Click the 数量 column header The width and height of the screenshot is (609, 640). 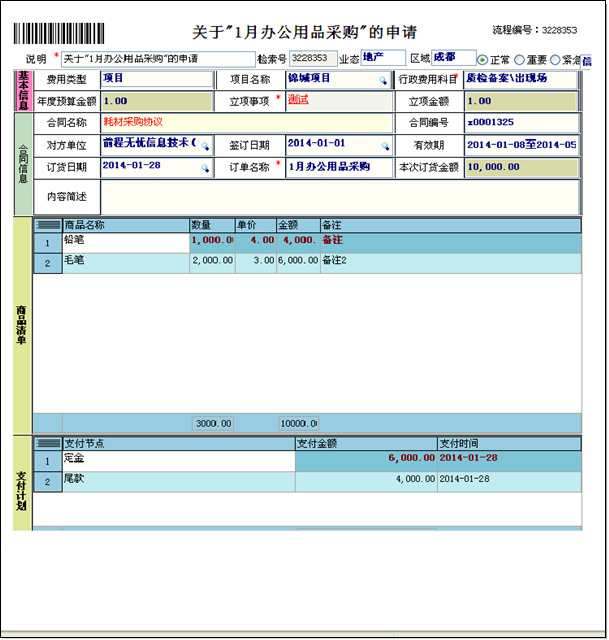[x=212, y=225]
